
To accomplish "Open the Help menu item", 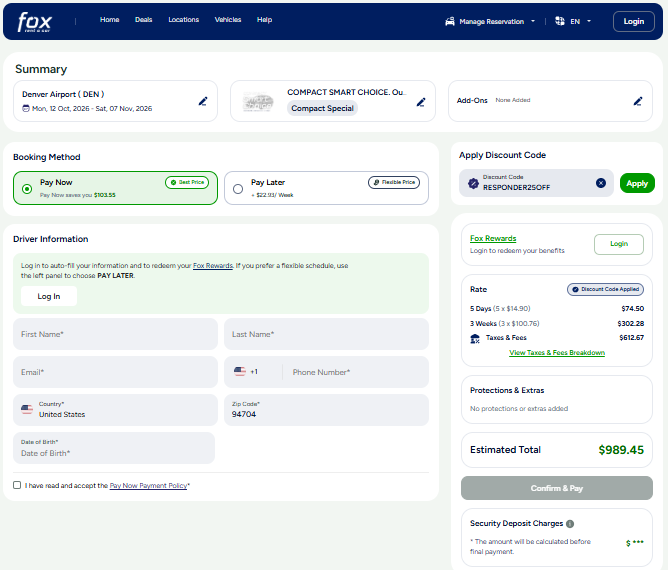I will [264, 20].
